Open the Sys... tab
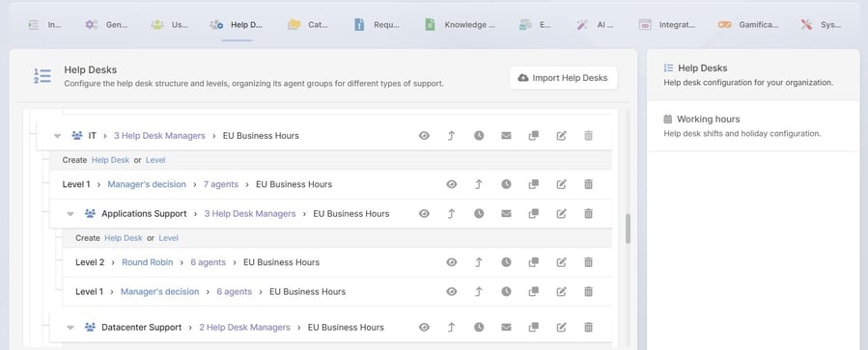This screenshot has height=350, width=868. (821, 25)
